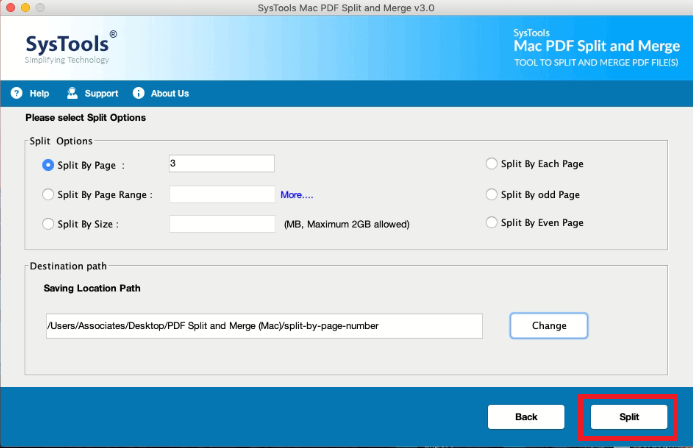Click the Support person icon
Viewport: 693px width, 448px height.
coord(72,93)
